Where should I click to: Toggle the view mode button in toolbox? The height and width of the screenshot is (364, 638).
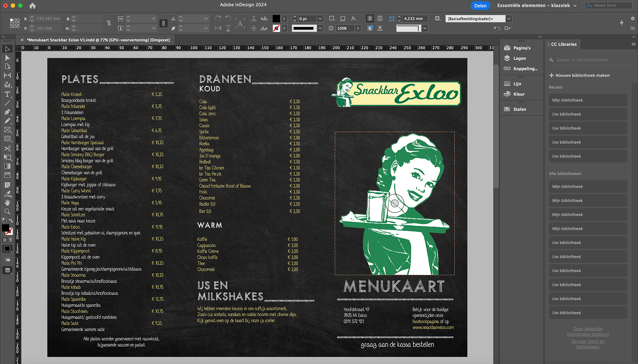[x=7, y=270]
